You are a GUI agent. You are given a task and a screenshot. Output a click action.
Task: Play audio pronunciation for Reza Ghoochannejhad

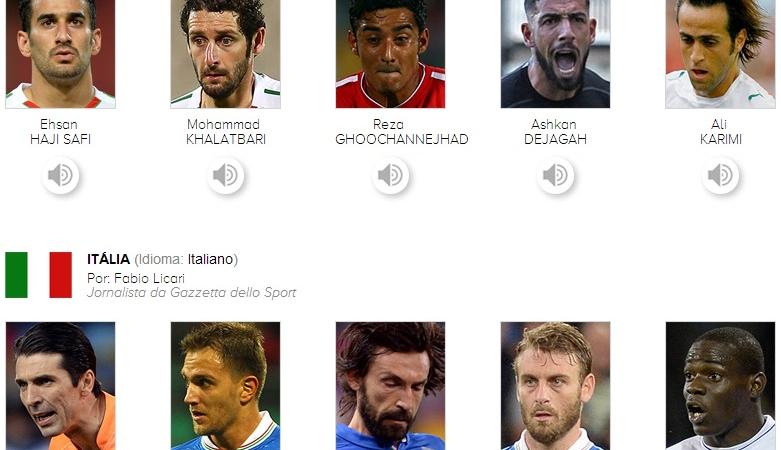pos(390,175)
